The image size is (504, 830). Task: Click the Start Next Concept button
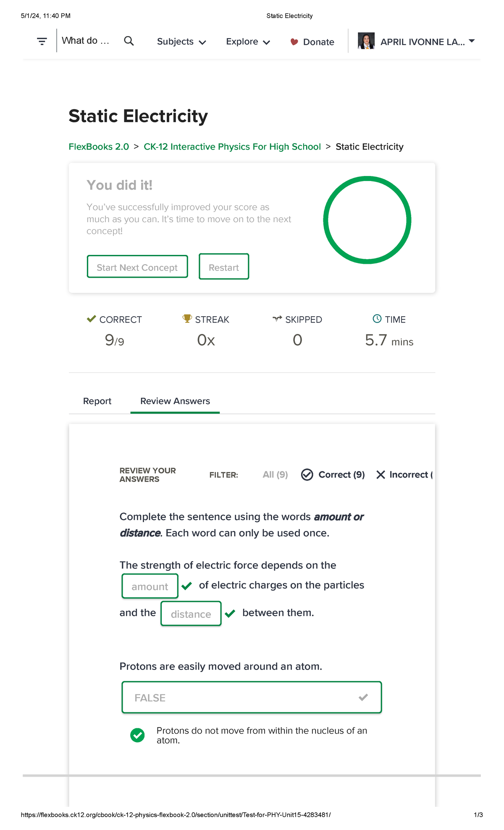[x=137, y=267]
